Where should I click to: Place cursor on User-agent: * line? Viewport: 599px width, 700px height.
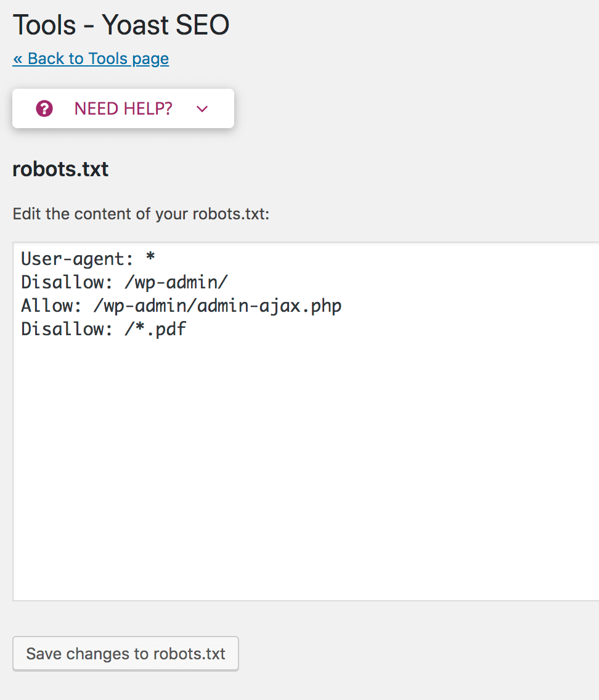point(88,259)
